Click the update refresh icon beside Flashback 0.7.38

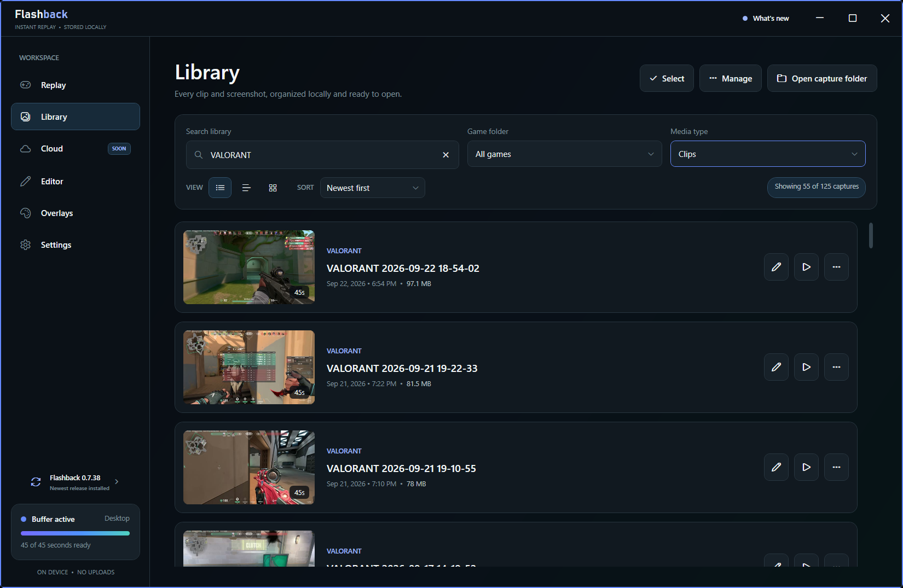point(36,482)
